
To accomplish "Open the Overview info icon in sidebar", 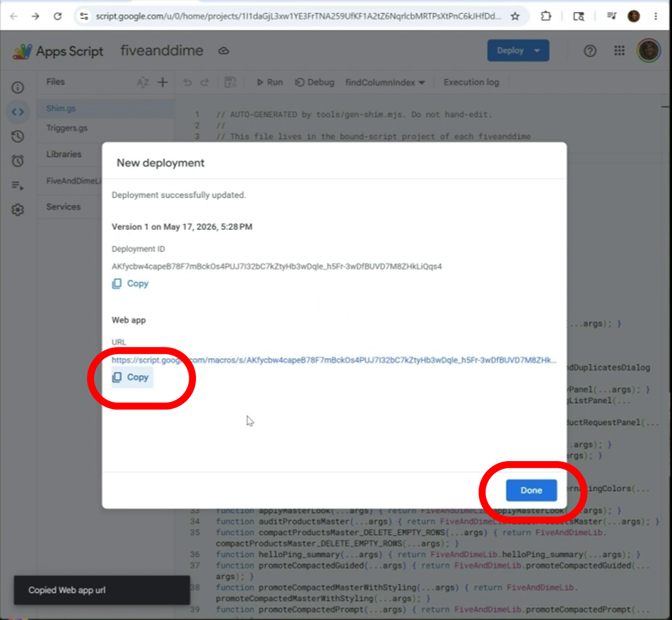I will click(x=18, y=87).
